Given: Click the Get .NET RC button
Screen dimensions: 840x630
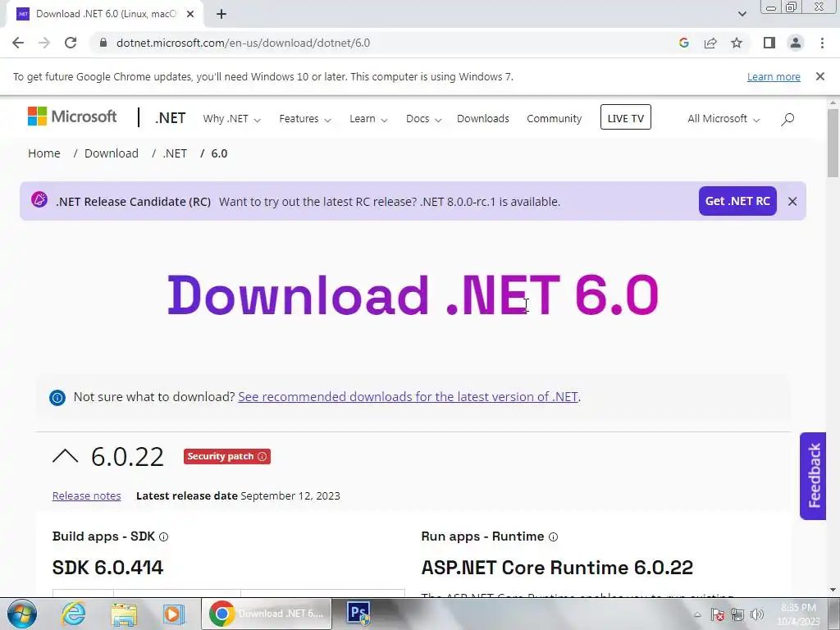Looking at the screenshot, I should pos(737,201).
